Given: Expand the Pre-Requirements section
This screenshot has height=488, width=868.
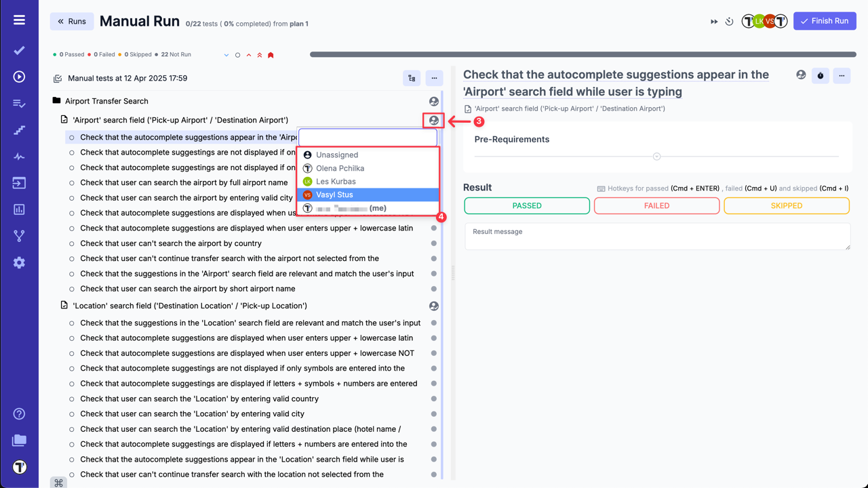Looking at the screenshot, I should point(656,155).
